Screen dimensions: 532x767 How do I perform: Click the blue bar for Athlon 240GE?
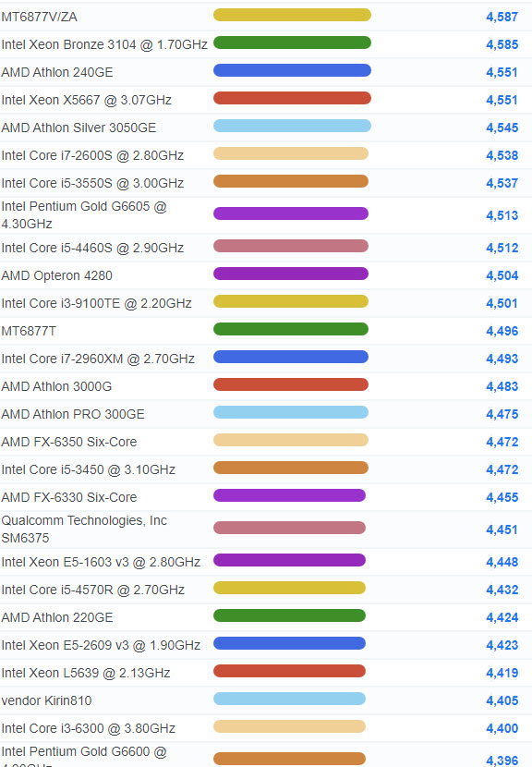coord(293,70)
